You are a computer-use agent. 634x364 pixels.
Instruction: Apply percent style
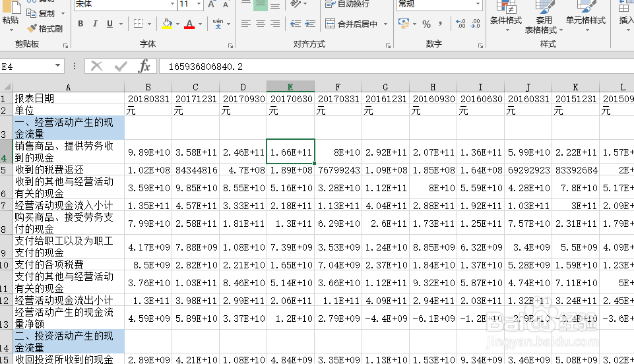pyautogui.click(x=426, y=24)
